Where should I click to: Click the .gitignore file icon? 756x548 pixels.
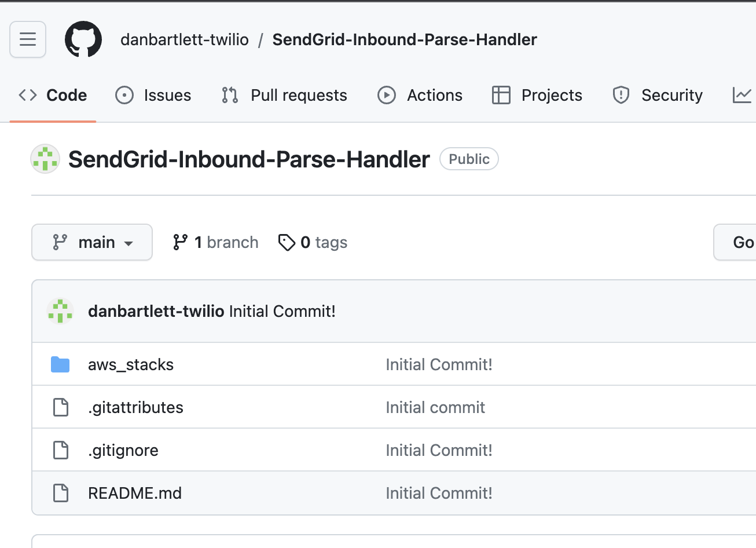[61, 450]
